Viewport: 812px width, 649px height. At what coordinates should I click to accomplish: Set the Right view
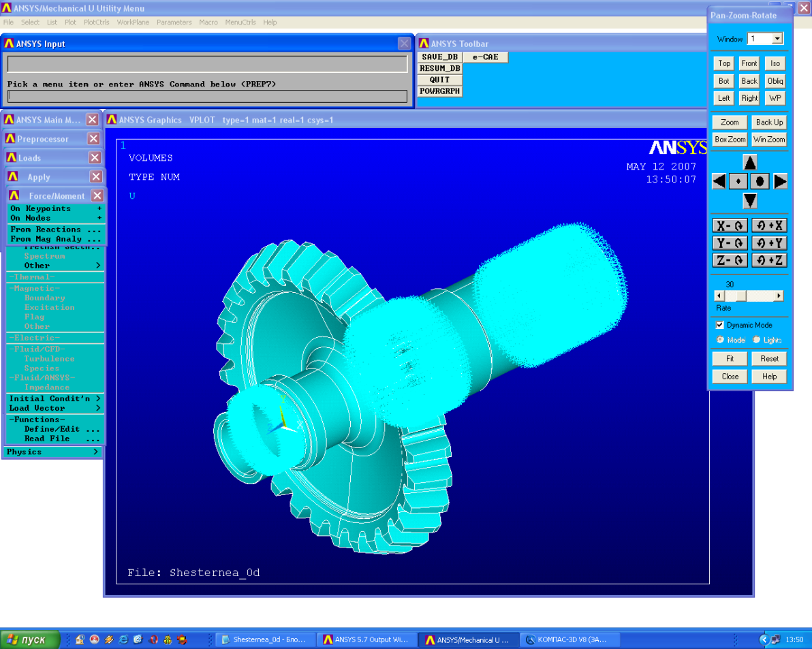coord(749,98)
